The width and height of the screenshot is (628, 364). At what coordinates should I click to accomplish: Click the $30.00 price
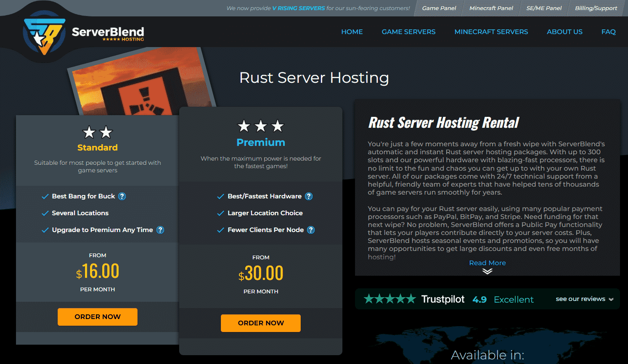click(x=261, y=273)
